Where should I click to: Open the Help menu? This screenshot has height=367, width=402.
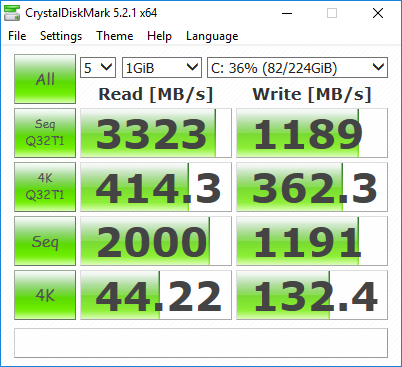(x=159, y=36)
